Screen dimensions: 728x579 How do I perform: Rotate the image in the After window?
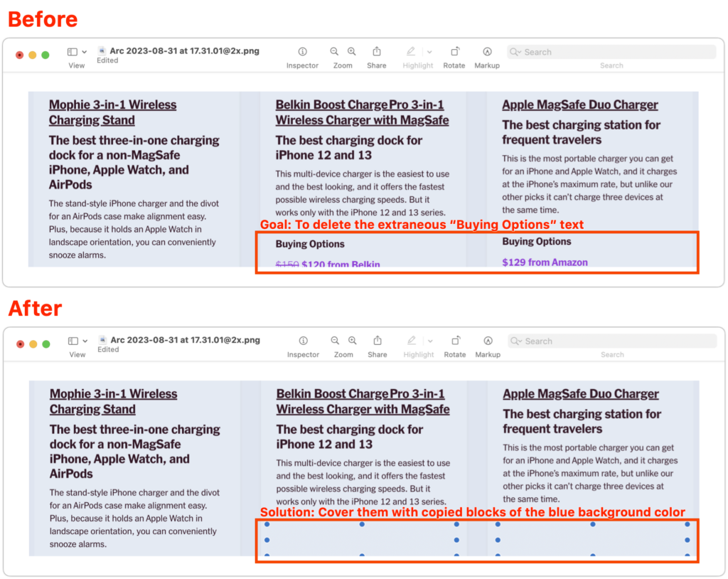(x=456, y=340)
